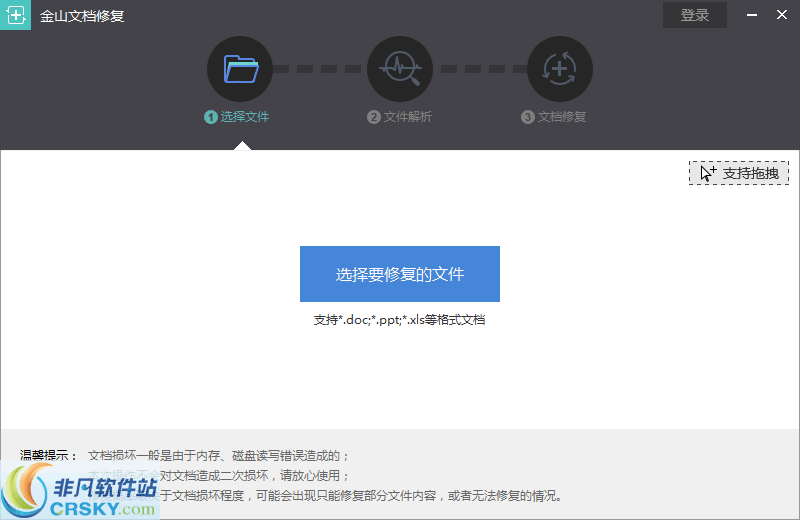Select the 文档修复 step label
The height and width of the screenshot is (520, 800).
(562, 117)
